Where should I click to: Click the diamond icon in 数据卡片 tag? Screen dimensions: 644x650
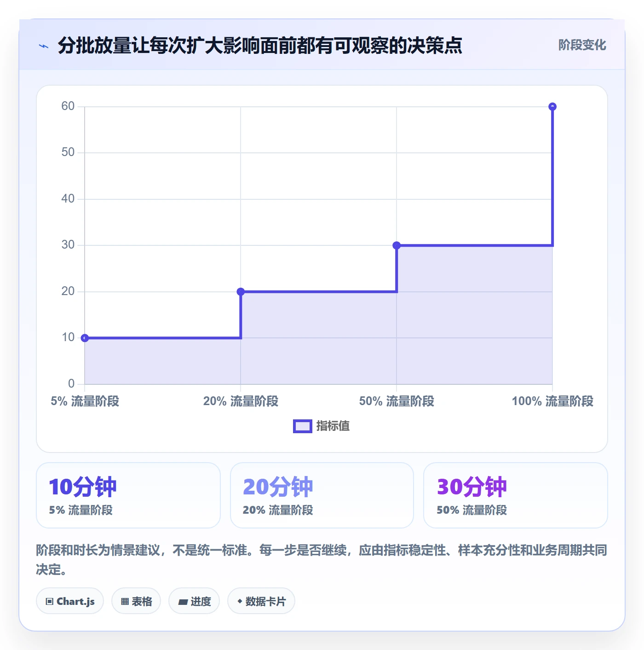coord(240,601)
